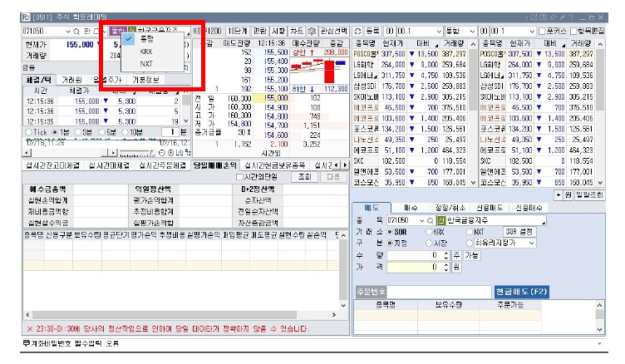Click the purple 통합 market badge icon

click(117, 31)
